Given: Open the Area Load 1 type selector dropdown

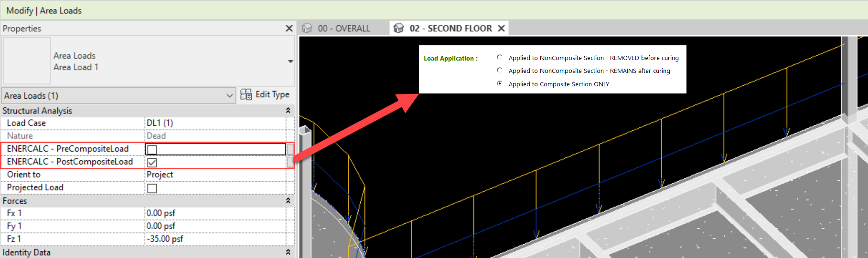Looking at the screenshot, I should tap(290, 62).
